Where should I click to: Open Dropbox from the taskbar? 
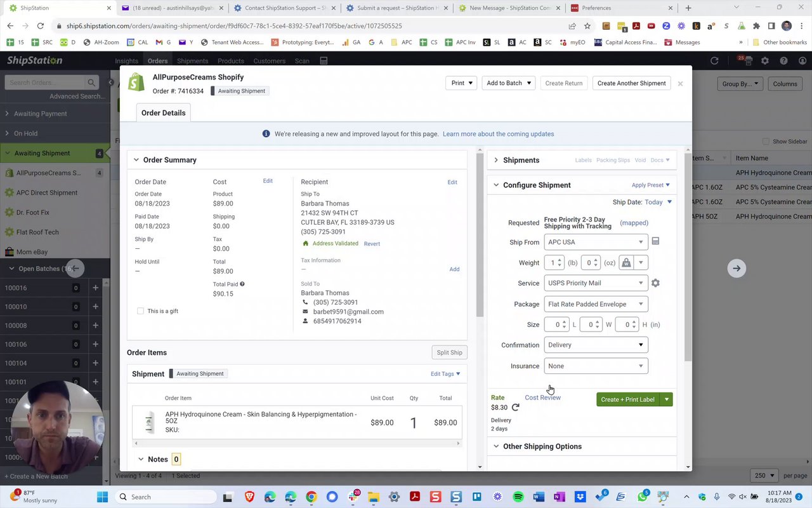(x=580, y=497)
